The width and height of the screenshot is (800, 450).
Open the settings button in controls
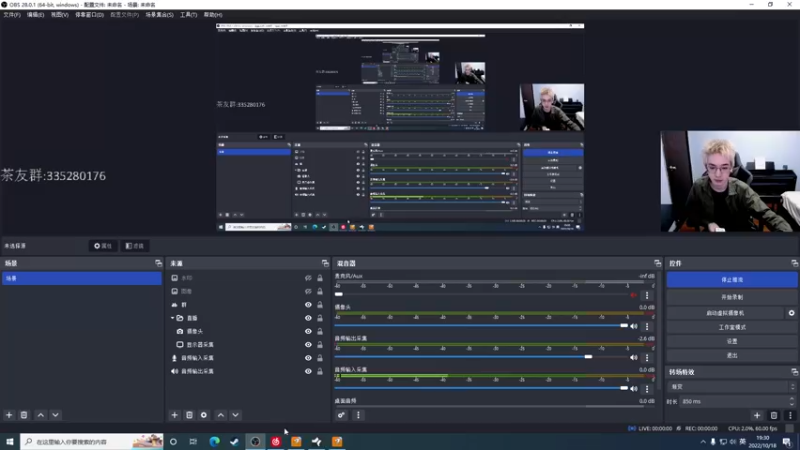click(732, 341)
